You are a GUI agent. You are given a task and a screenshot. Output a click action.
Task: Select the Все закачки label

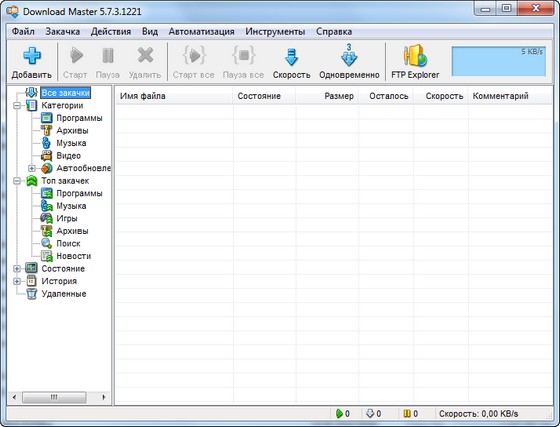65,93
